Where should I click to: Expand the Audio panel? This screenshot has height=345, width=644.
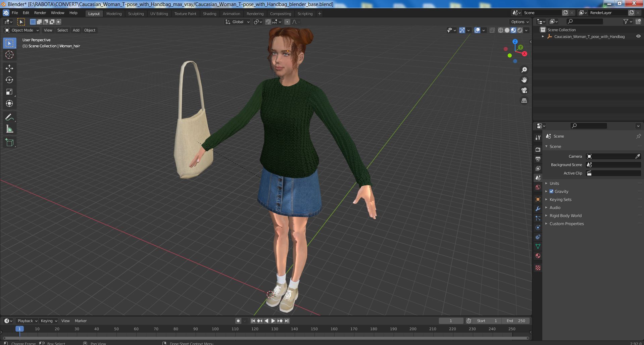(555, 207)
